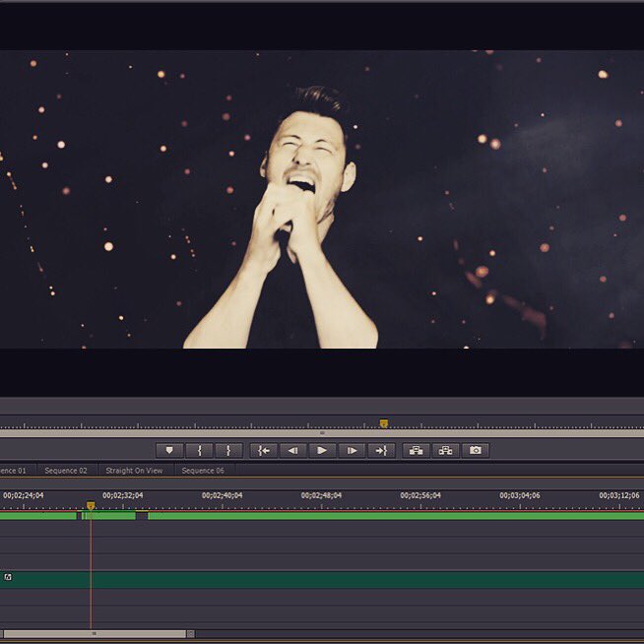
Task: Jump to the Out point
Action: click(381, 451)
